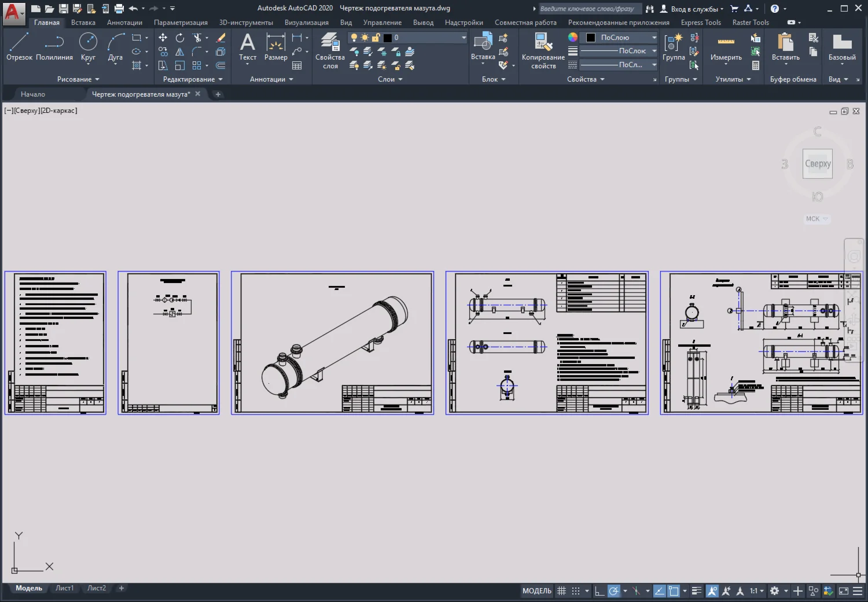Toggle snap mode in status bar
The image size is (868, 602).
click(576, 591)
